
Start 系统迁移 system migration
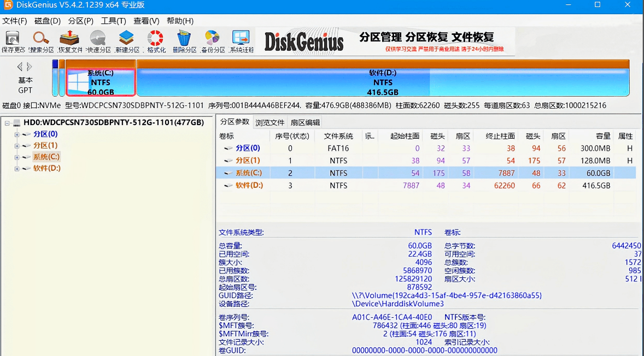[x=241, y=39]
